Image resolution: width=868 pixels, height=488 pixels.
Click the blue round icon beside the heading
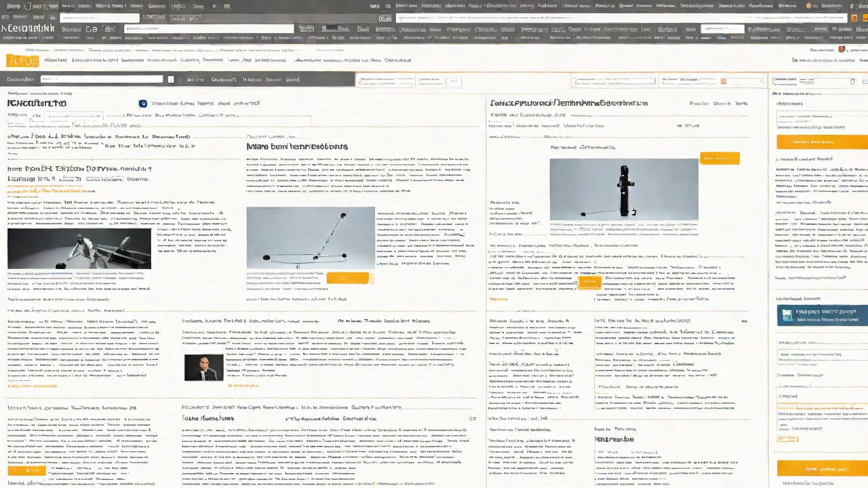142,104
